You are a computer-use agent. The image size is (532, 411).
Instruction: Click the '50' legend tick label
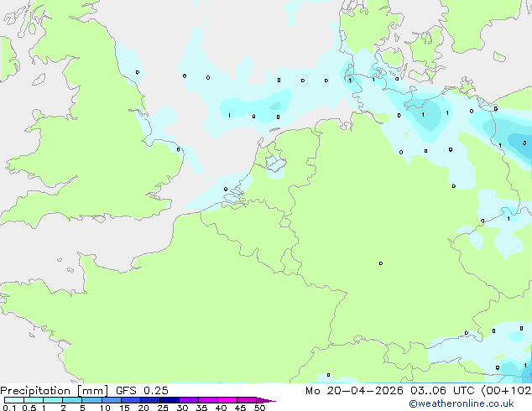[259, 408]
